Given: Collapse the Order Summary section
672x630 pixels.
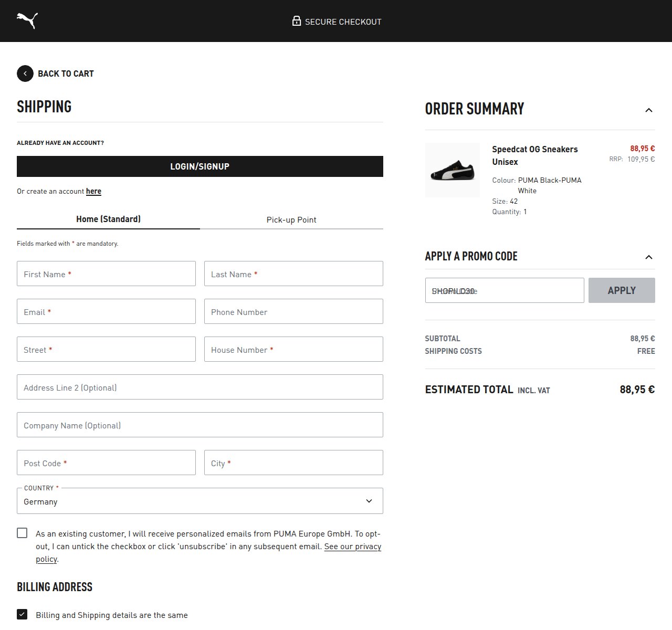Looking at the screenshot, I should (x=649, y=110).
